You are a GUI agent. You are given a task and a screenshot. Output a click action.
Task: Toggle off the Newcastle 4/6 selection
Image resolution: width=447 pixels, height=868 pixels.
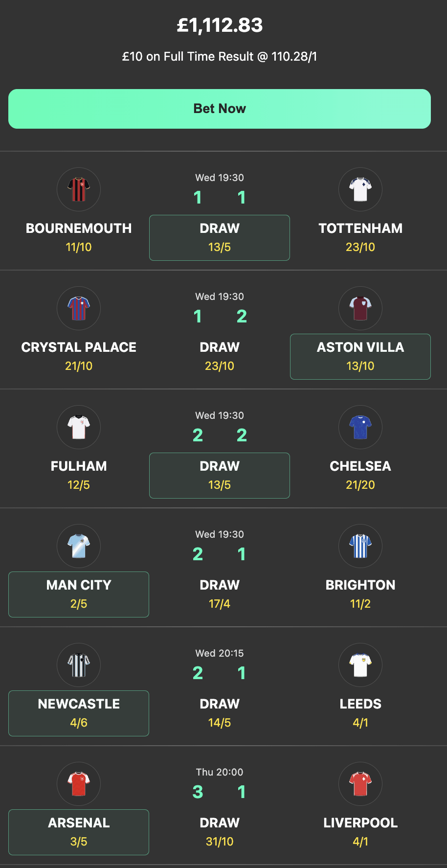pos(79,713)
